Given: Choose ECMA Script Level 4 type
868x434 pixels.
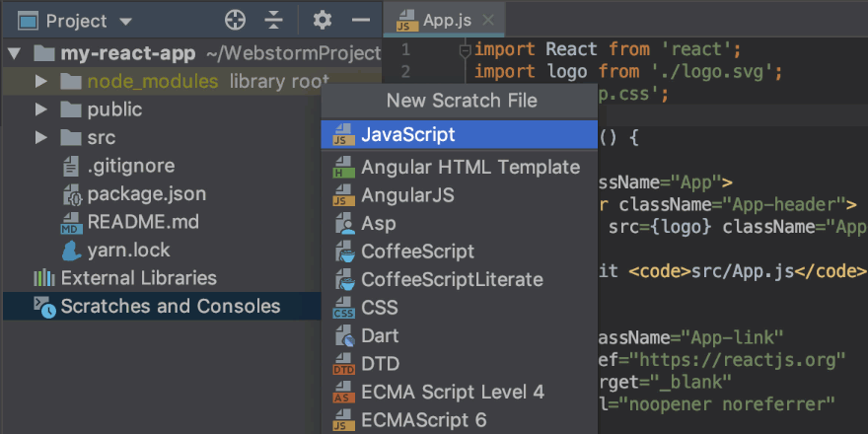Looking at the screenshot, I should pyautogui.click(x=460, y=393).
